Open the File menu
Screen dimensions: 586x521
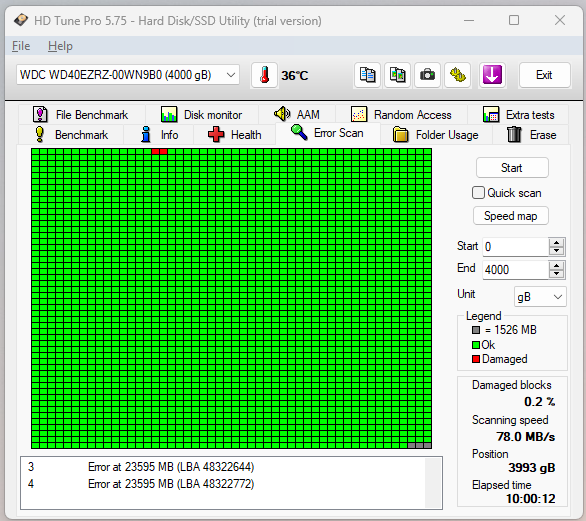(21, 46)
